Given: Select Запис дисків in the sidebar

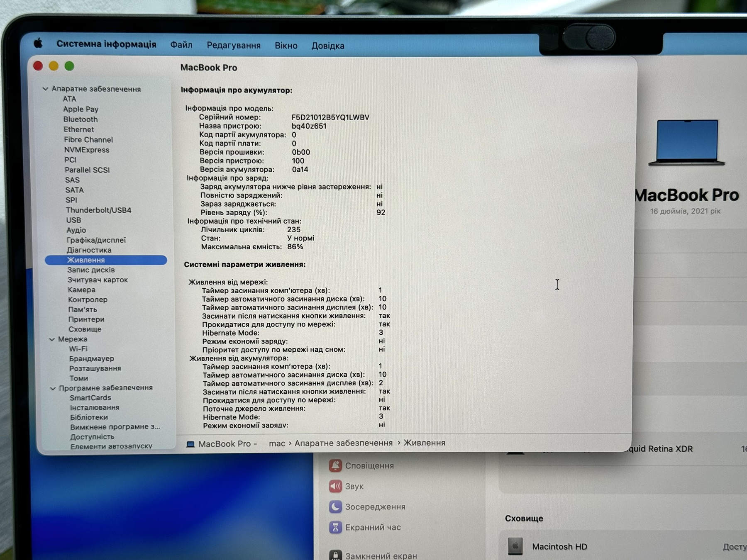Looking at the screenshot, I should click(x=91, y=270).
